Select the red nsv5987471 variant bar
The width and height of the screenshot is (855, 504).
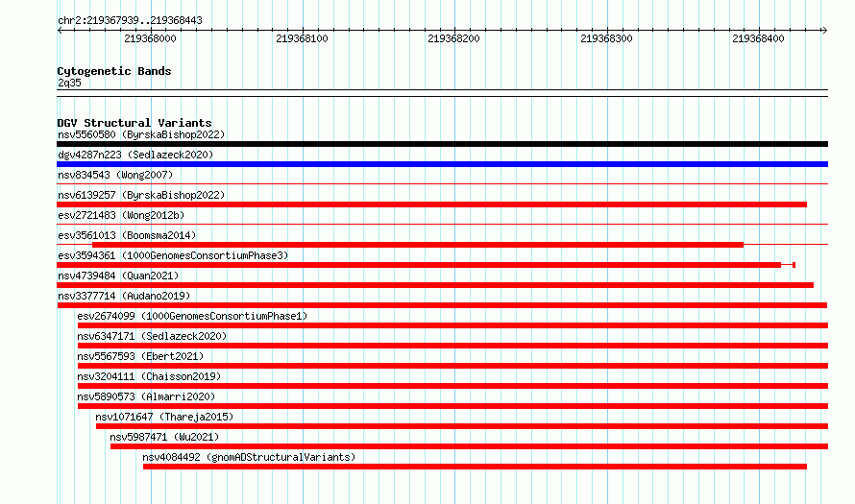point(469,446)
